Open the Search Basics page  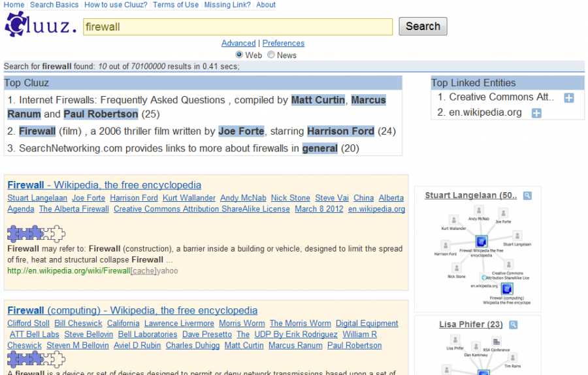54,5
